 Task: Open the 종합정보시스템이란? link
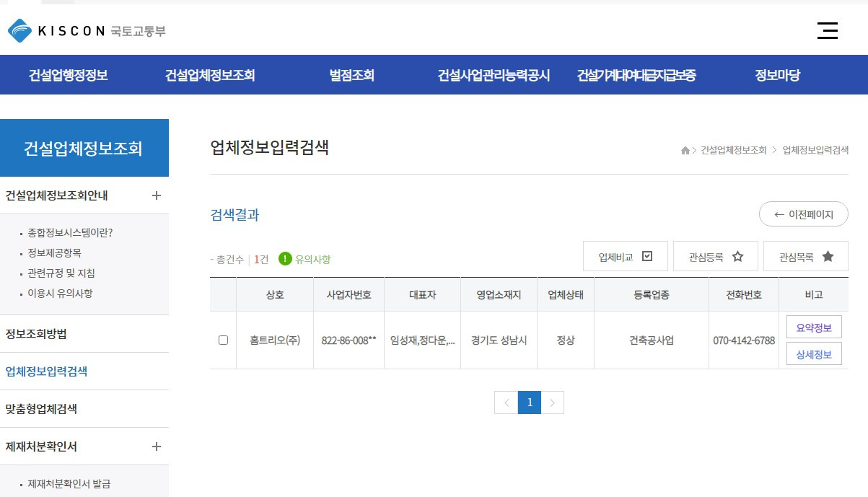point(70,233)
